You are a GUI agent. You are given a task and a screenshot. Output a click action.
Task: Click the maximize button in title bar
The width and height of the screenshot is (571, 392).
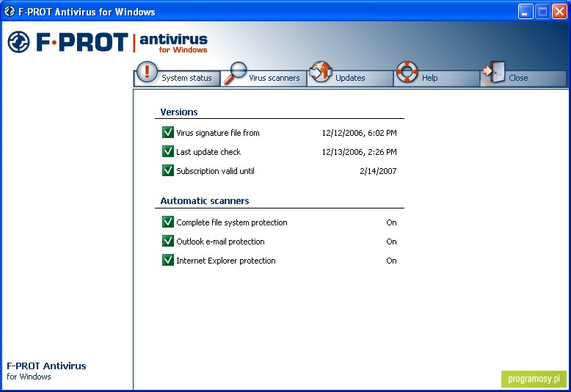coord(542,12)
